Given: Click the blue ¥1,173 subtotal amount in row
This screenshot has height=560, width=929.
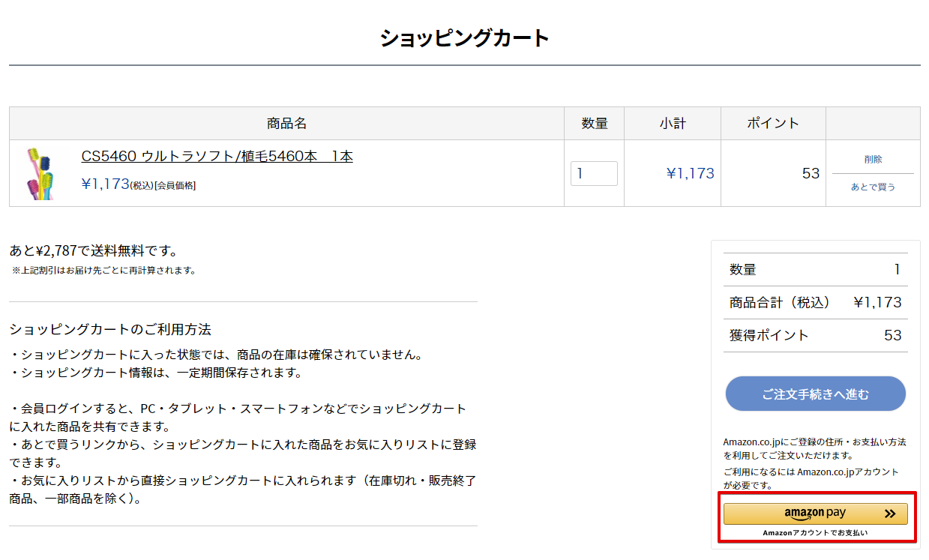Looking at the screenshot, I should coord(690,174).
